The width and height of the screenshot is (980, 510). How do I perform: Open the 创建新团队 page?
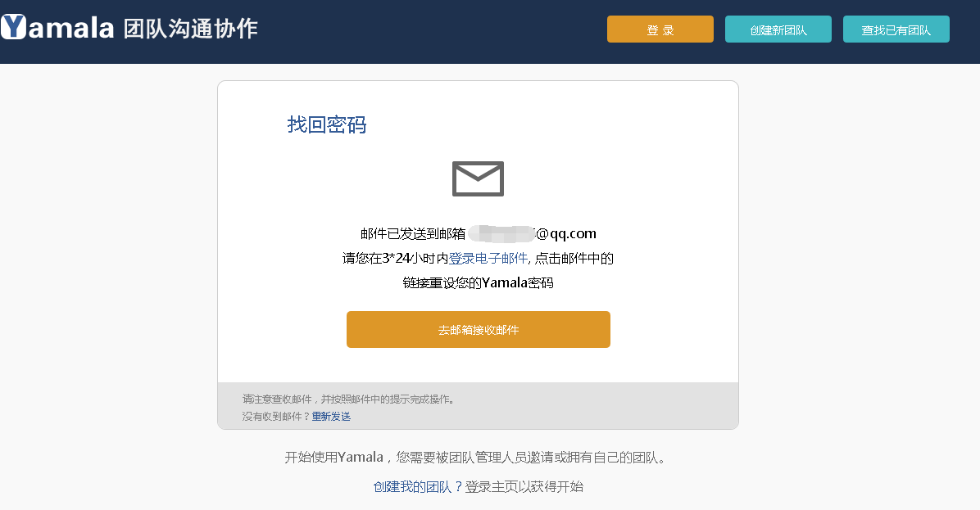click(x=778, y=29)
